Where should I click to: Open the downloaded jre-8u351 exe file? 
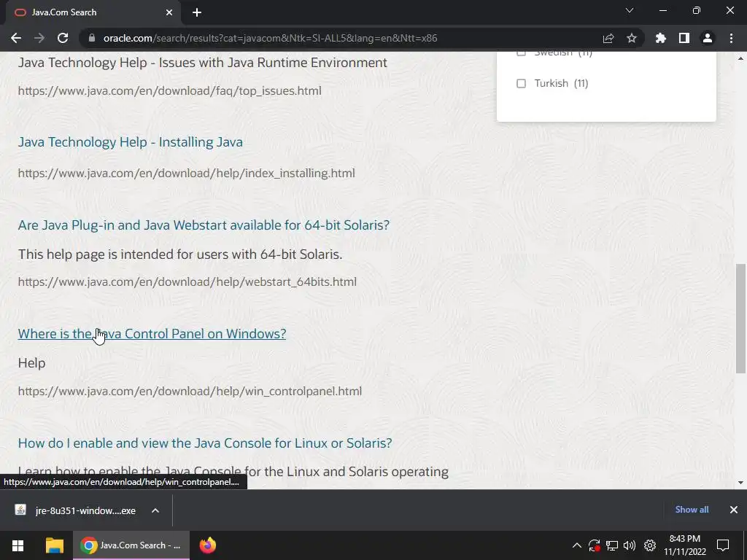click(75, 510)
